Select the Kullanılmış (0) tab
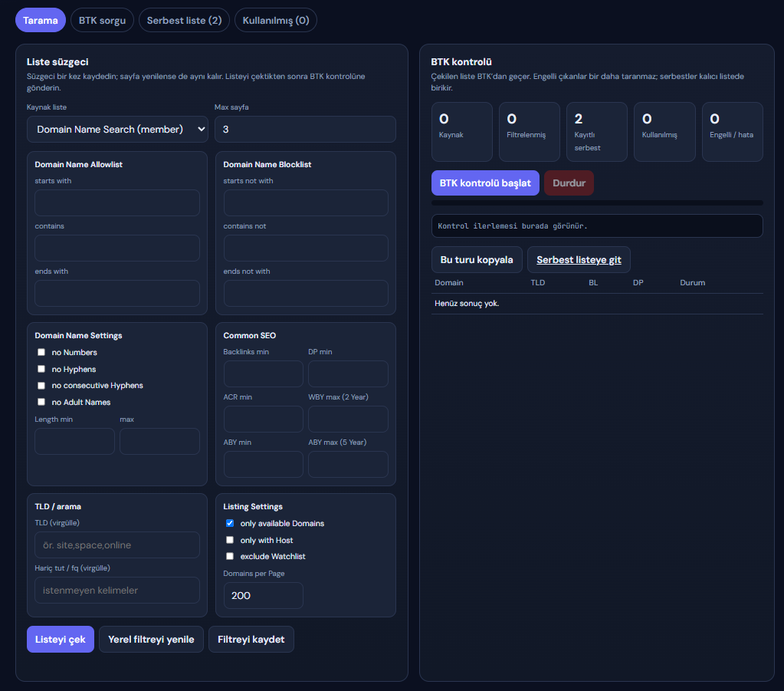Viewport: 784px width, 691px height. [275, 20]
